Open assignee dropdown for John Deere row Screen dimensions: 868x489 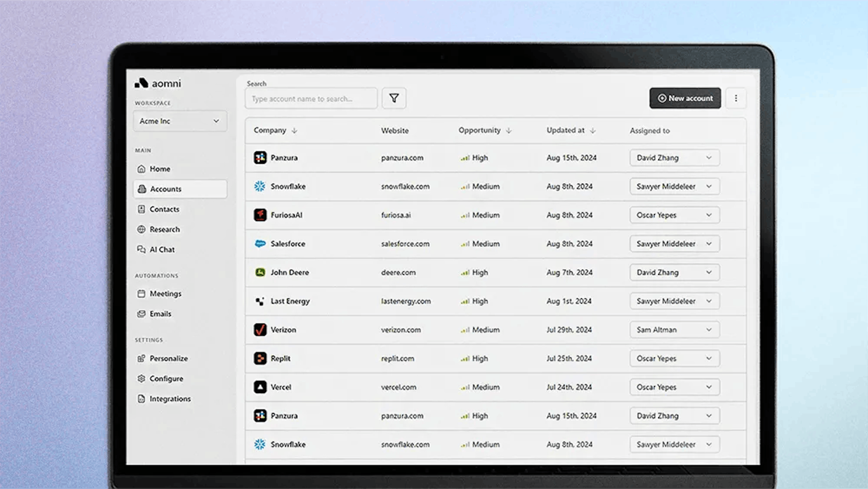(674, 272)
